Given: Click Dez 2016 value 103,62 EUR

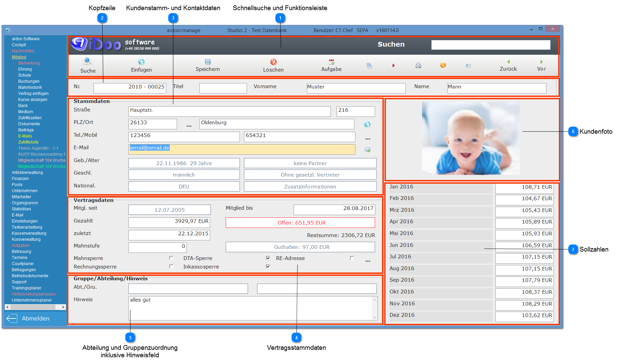Looking at the screenshot, I should (524, 316).
